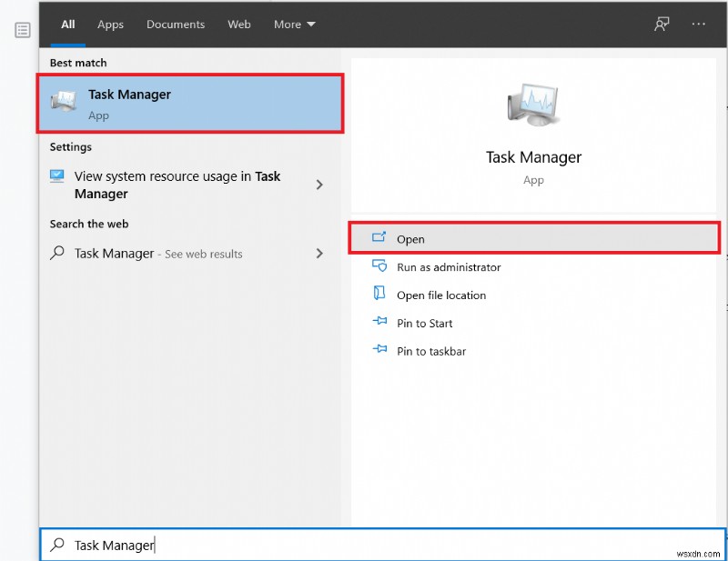Switch to the Apps tab
The width and height of the screenshot is (728, 561).
[x=110, y=25]
